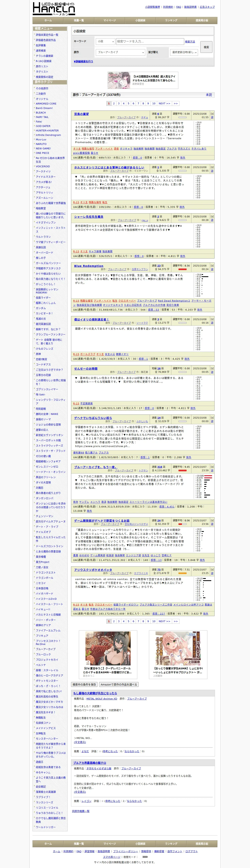The image size is (250, 868).
Task: Click 小説閲覧履歴 in the header links
Action: coord(152,7)
